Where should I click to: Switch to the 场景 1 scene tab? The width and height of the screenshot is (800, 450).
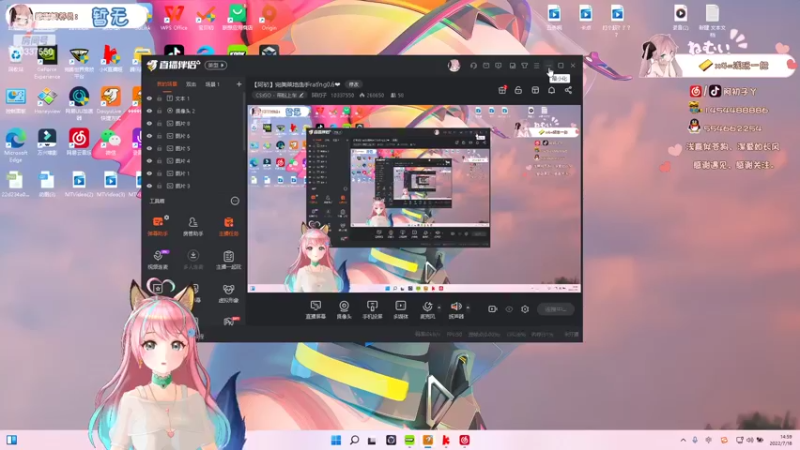212,84
